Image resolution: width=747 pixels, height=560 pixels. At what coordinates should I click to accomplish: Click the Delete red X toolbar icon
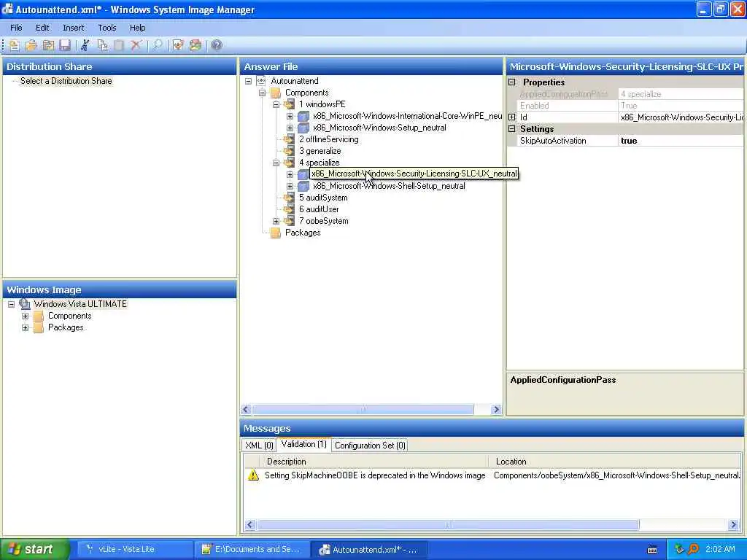136,45
